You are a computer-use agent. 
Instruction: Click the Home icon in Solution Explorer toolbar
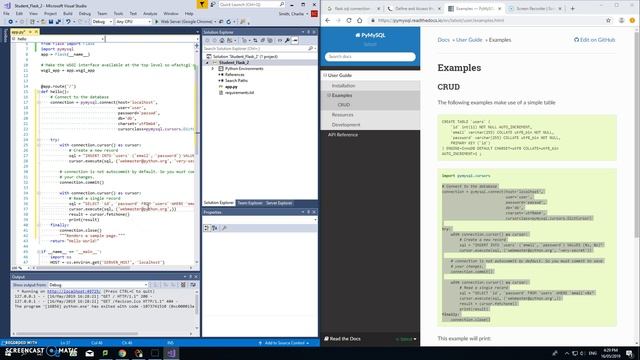pos(222,40)
